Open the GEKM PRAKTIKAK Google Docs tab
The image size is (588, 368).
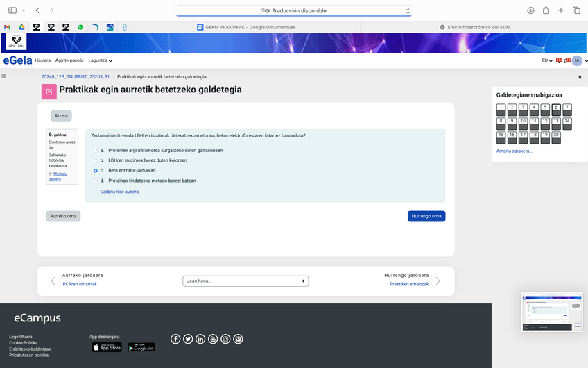coord(246,27)
